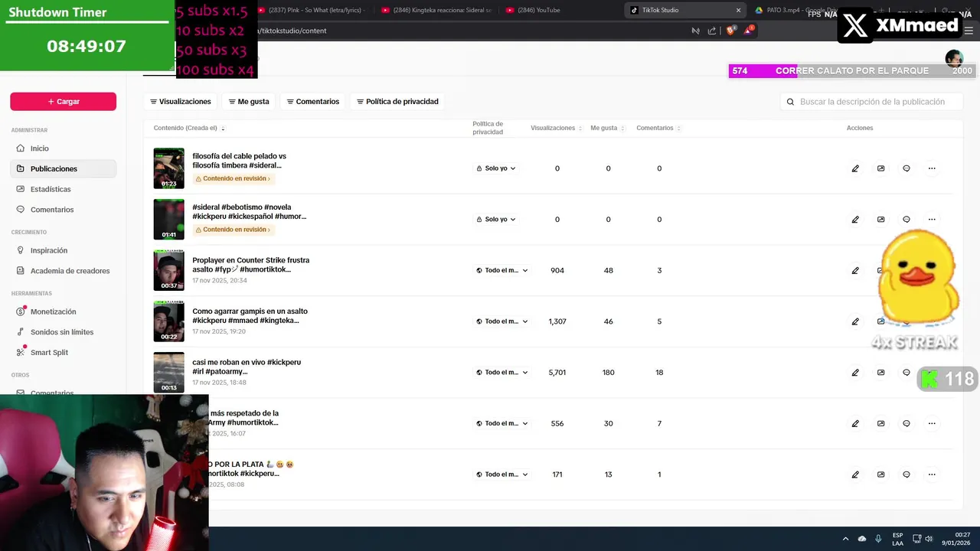Open Sonidos sin límites

pyautogui.click(x=63, y=332)
